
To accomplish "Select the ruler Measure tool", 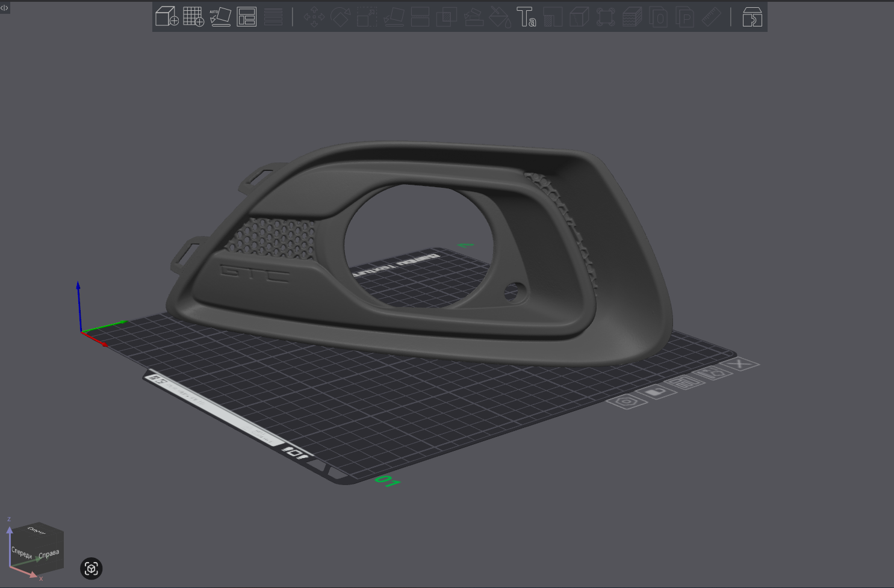I will click(712, 16).
